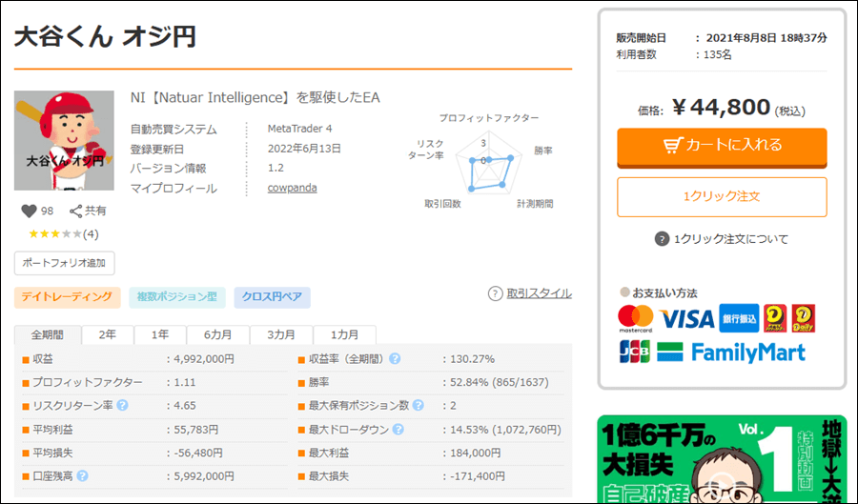Click the デイトレーディング tag
This screenshot has width=858, height=504.
pos(68,297)
